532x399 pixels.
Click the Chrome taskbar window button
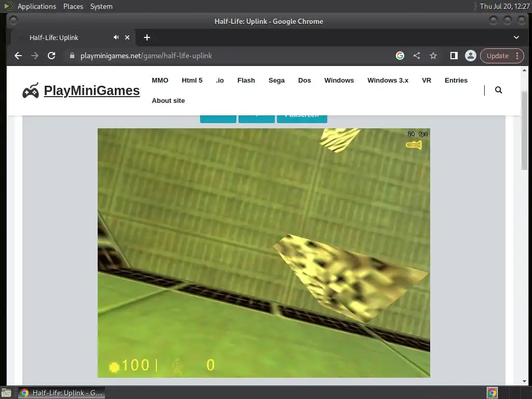click(61, 393)
